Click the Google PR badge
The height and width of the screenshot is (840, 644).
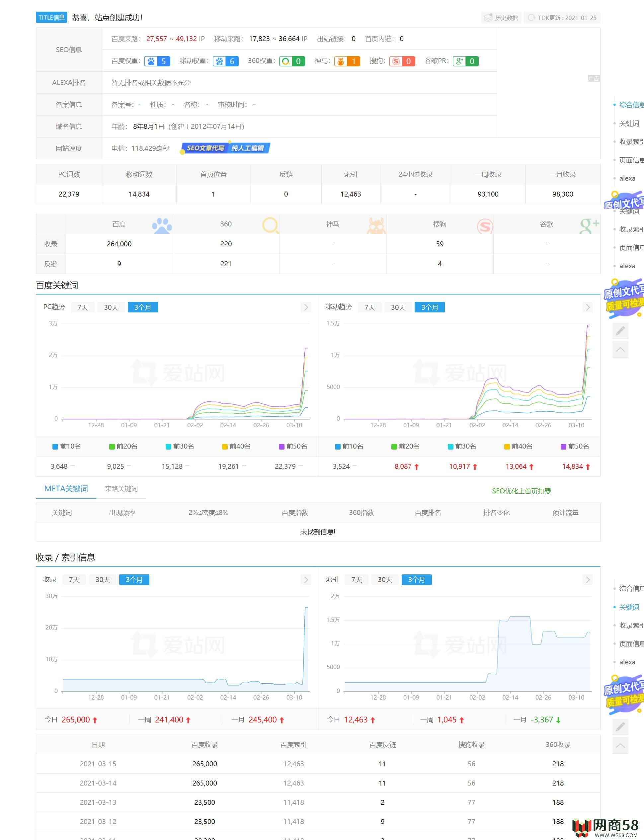coord(465,61)
